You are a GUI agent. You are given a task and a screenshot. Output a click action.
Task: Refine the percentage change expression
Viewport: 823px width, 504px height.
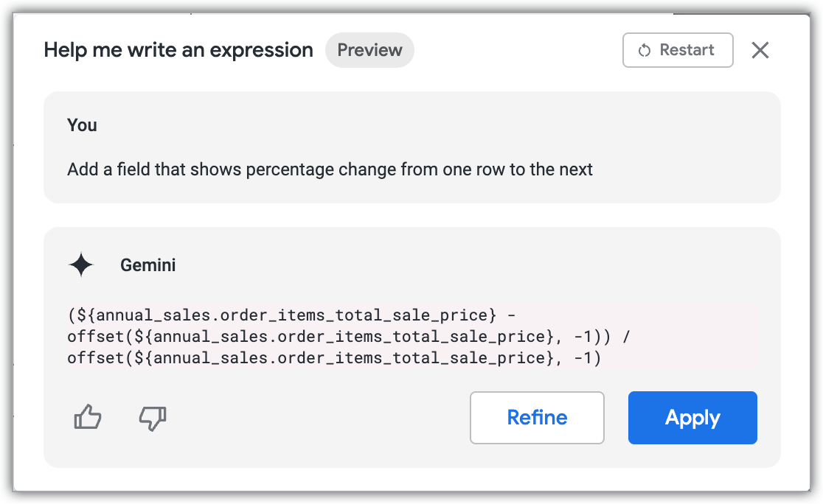(x=537, y=418)
